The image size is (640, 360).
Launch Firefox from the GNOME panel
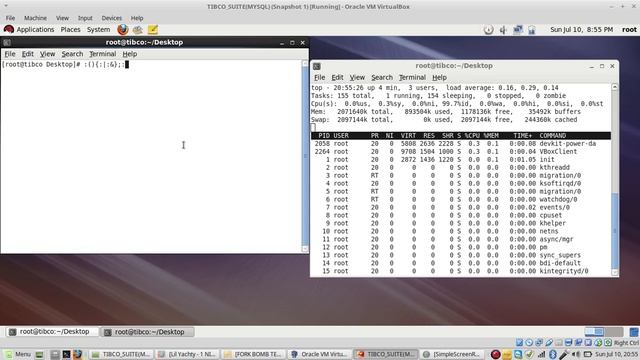[122, 29]
